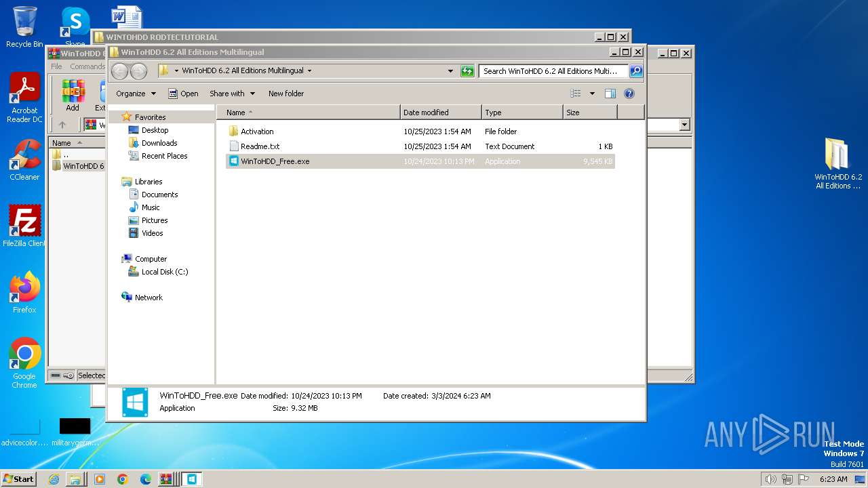
Task: Click the Start button
Action: (x=19, y=479)
